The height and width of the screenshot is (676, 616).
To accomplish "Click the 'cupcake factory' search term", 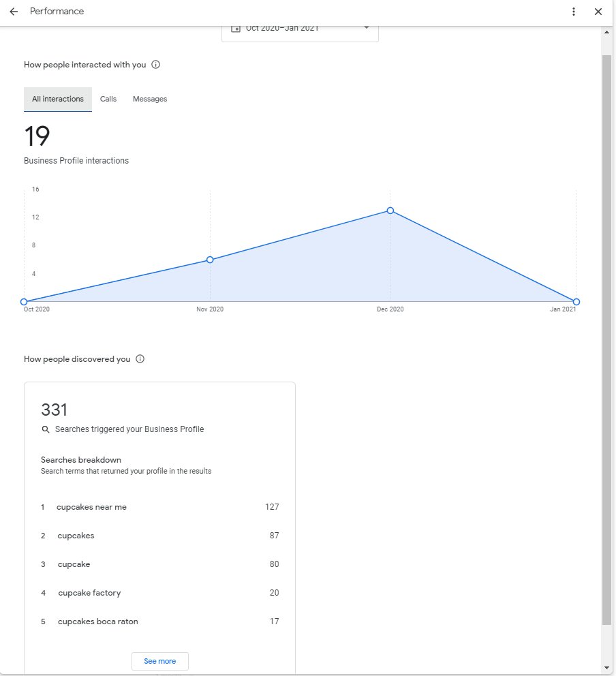I will (89, 593).
